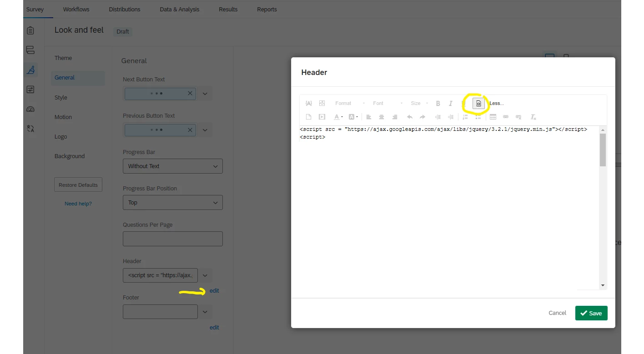The image size is (644, 354).
Task: Open the Format dropdown in editor toolbar
Action: [349, 103]
